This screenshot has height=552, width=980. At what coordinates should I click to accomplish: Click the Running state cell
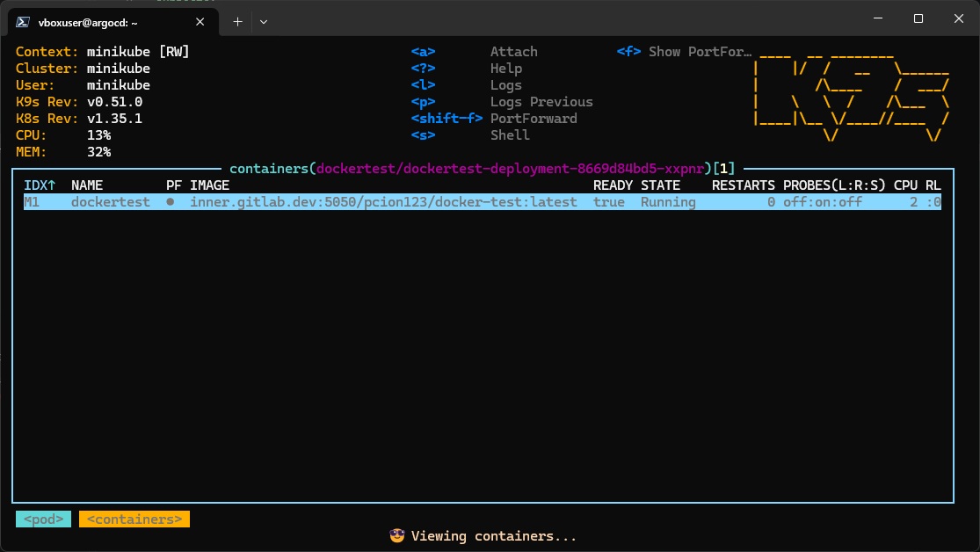(x=668, y=202)
